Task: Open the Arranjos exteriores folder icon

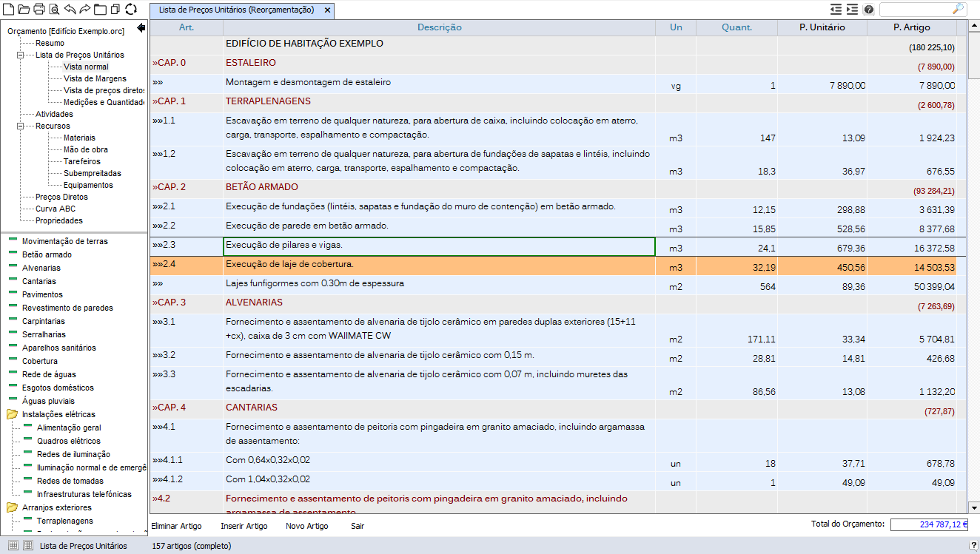Action: pyautogui.click(x=13, y=507)
